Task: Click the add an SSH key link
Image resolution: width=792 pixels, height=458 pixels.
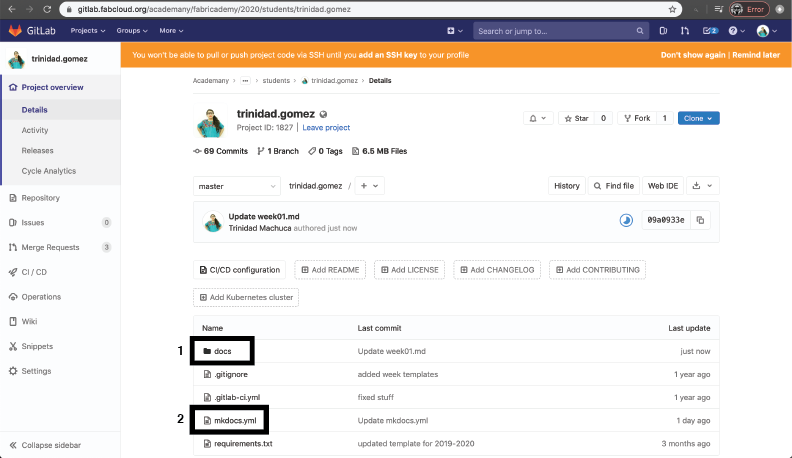Action: (388, 55)
